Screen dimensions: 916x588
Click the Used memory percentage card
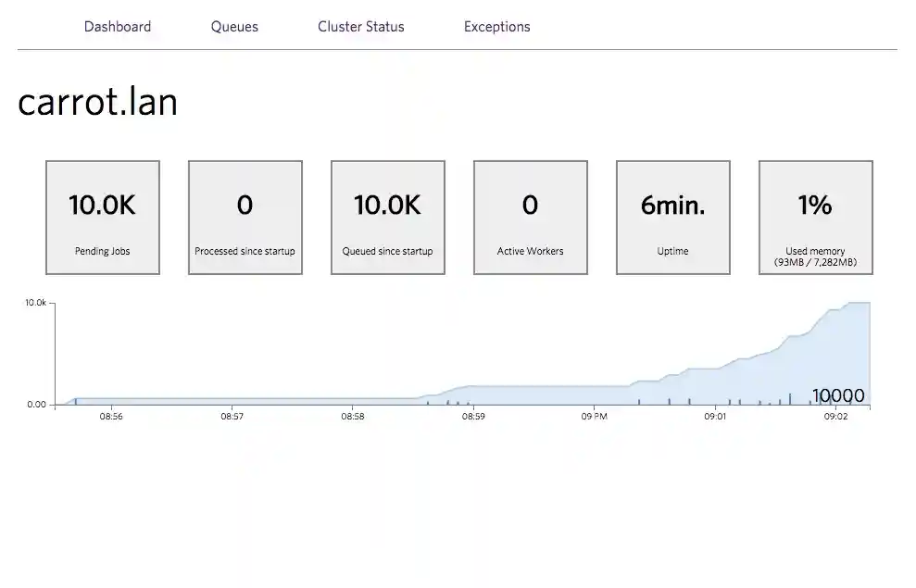tap(815, 217)
